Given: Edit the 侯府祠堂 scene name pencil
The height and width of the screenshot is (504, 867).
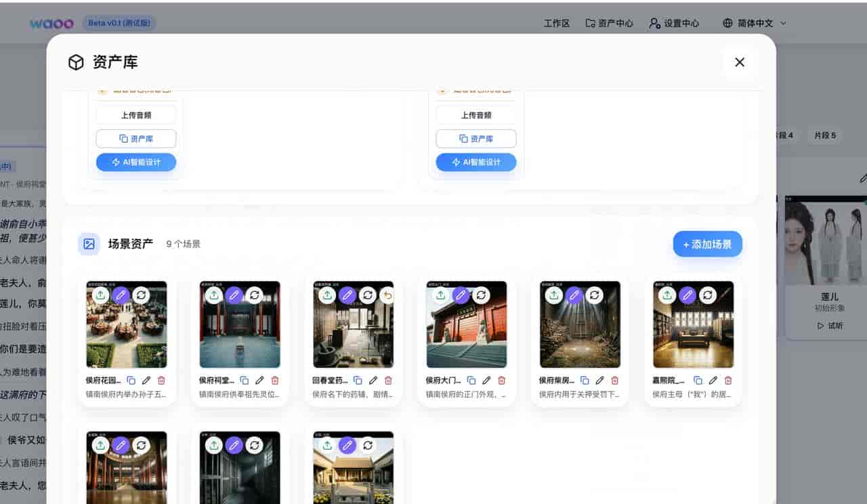Looking at the screenshot, I should click(259, 381).
